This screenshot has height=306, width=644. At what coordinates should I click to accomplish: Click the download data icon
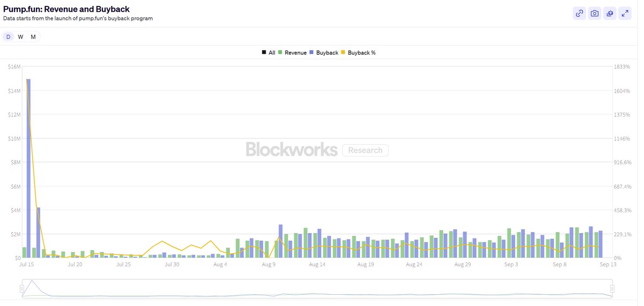click(x=610, y=13)
